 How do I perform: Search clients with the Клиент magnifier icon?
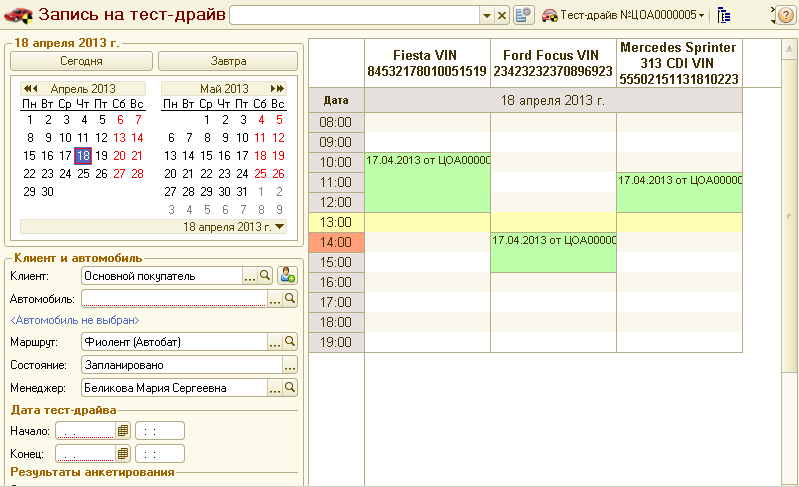click(x=265, y=276)
